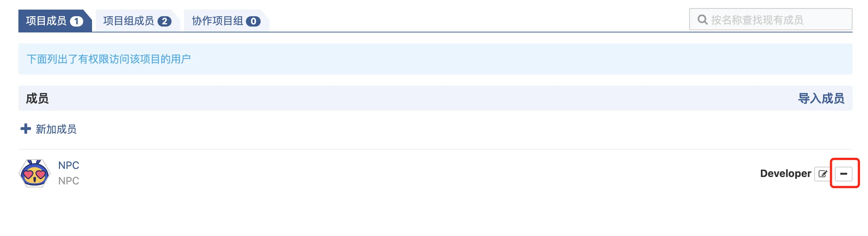Click the Developer role label
Image resolution: width=868 pixels, height=236 pixels.
coord(786,174)
